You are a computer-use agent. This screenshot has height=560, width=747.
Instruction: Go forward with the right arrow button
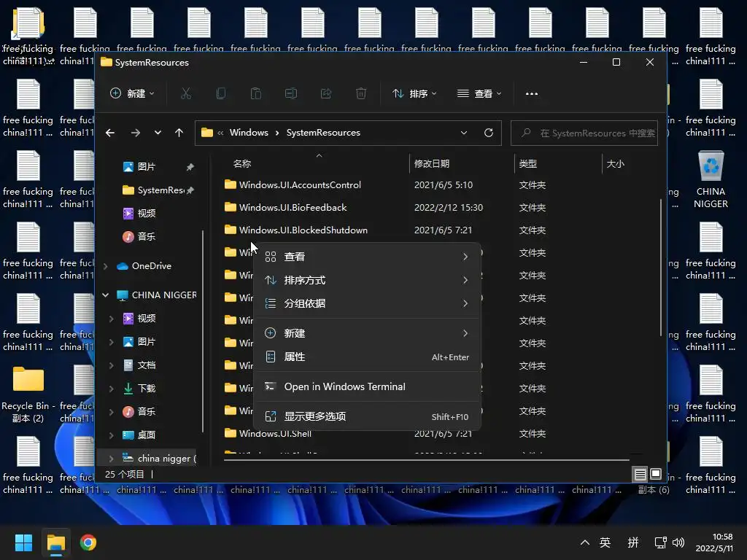135,133
